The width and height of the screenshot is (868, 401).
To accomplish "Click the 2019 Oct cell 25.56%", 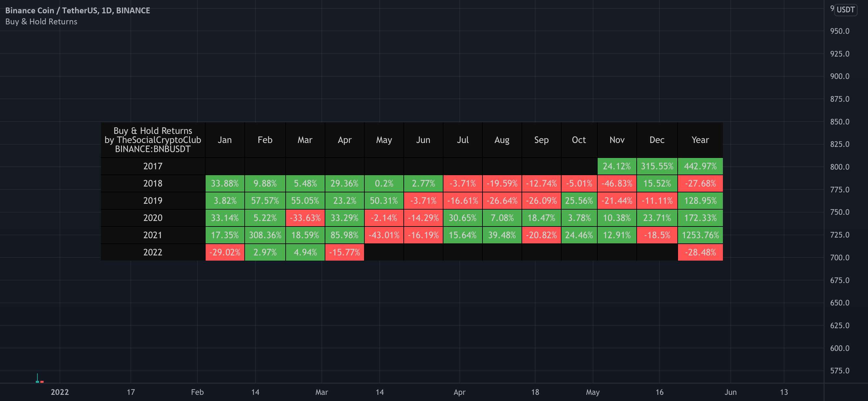I will click(579, 201).
